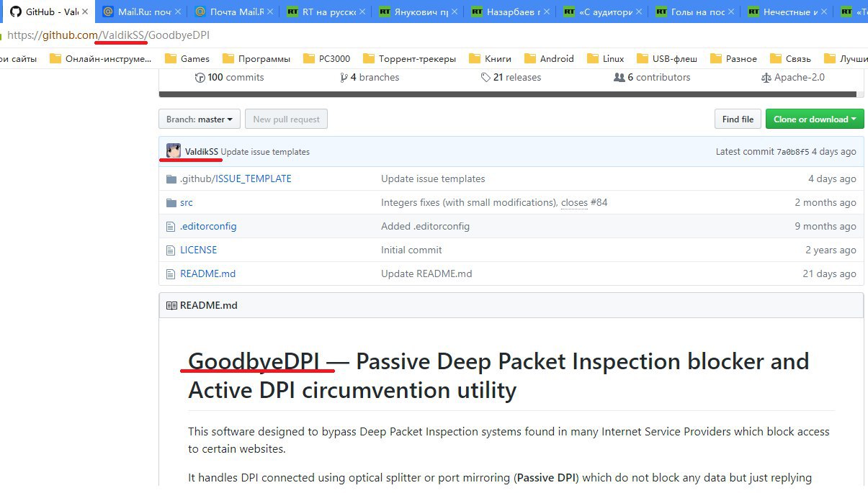Open the Android bookmarks folder
The height and width of the screenshot is (493, 868).
(x=549, y=59)
